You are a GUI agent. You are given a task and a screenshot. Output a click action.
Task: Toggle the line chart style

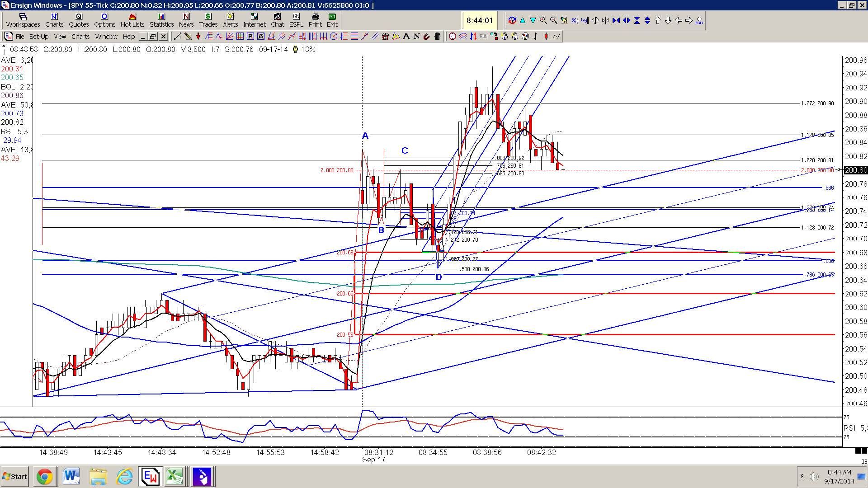[557, 36]
